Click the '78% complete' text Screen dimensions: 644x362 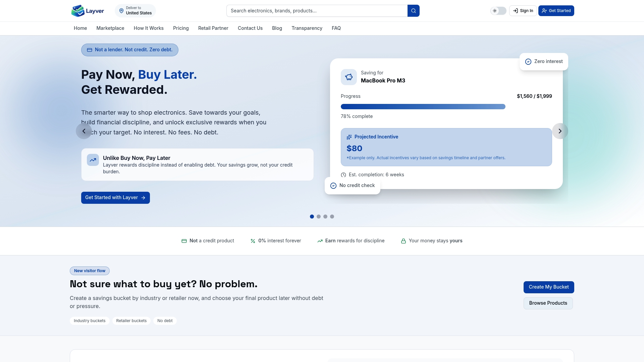point(357,116)
